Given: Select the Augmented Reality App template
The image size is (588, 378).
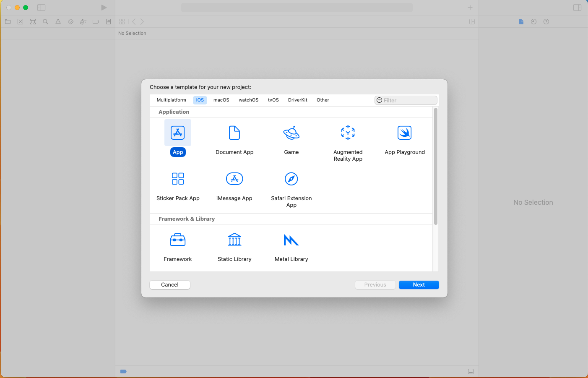Looking at the screenshot, I should pyautogui.click(x=348, y=133).
